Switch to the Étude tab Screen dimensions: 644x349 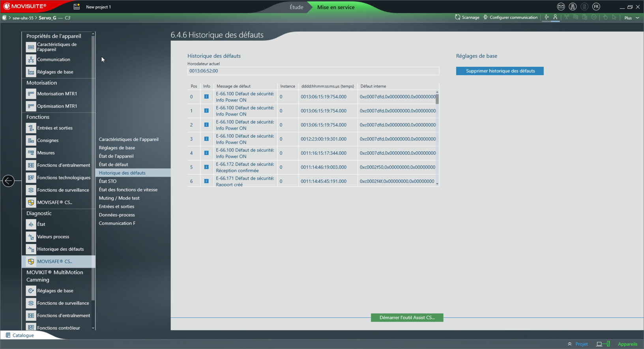coord(296,7)
